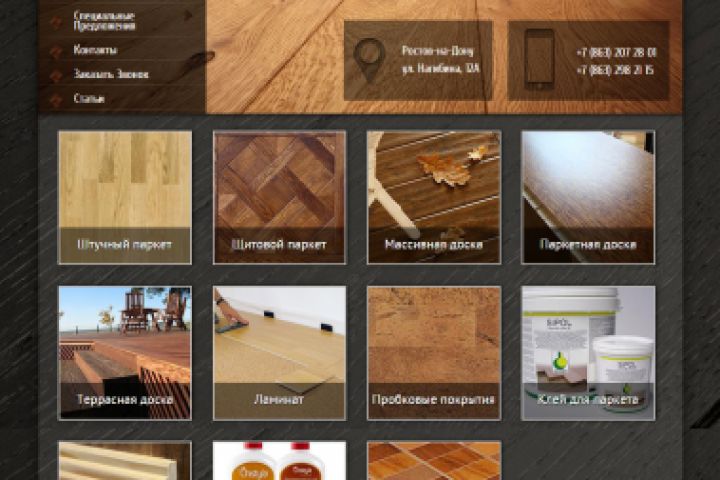Open the Ламинат category tile
Viewport: 720px width, 480px height.
(279, 353)
